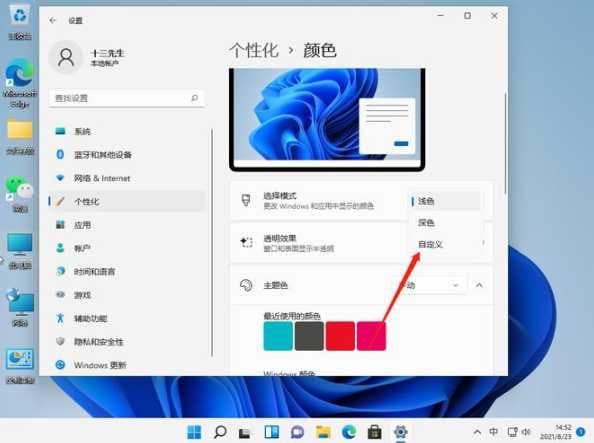Click the 透明效果 transparency row
Viewport: 594px width, 443px height.
tap(362, 243)
